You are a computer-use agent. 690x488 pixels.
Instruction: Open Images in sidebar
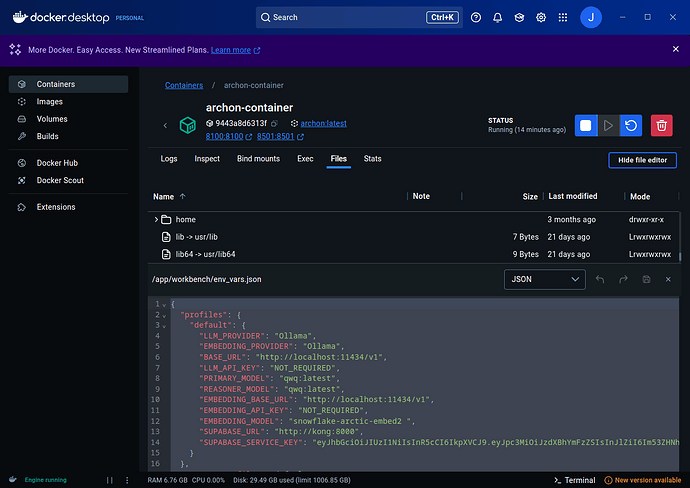tap(68, 102)
